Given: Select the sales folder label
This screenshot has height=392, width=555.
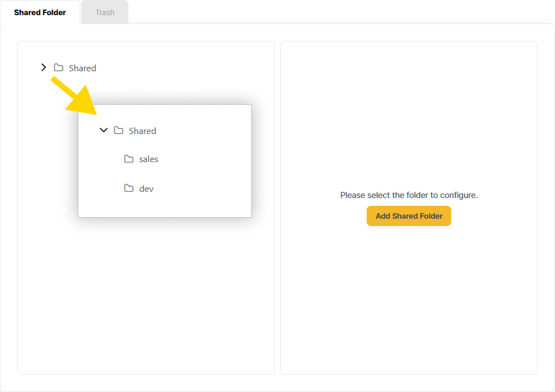Looking at the screenshot, I should (x=149, y=159).
